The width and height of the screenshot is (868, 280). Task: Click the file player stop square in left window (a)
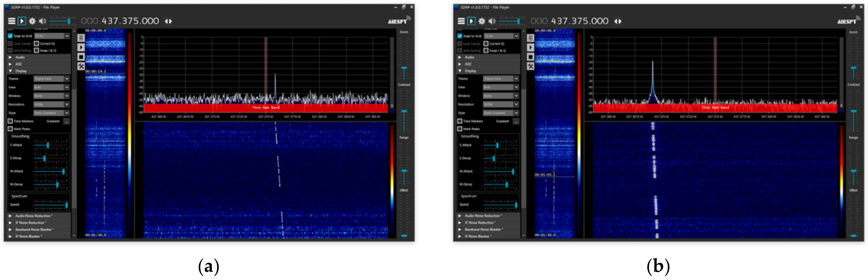[x=81, y=57]
